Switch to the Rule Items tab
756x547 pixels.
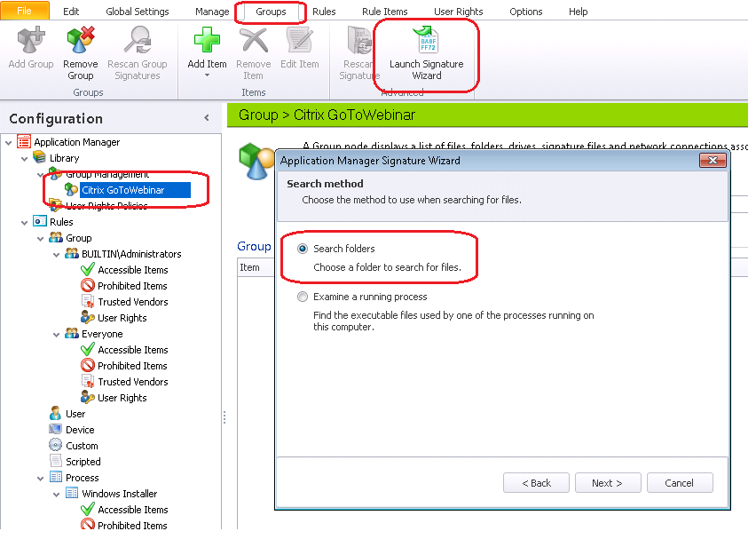tap(384, 12)
